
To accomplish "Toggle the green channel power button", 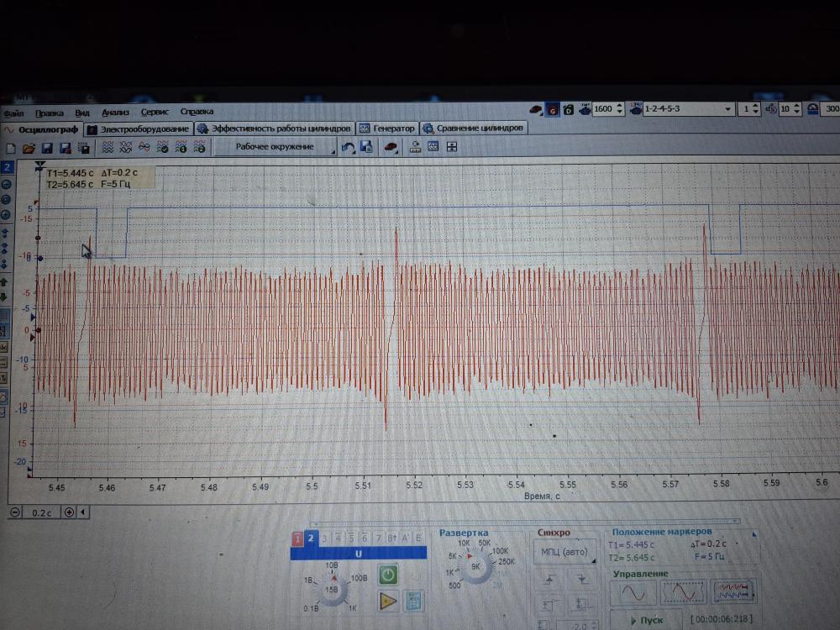I will pyautogui.click(x=387, y=575).
